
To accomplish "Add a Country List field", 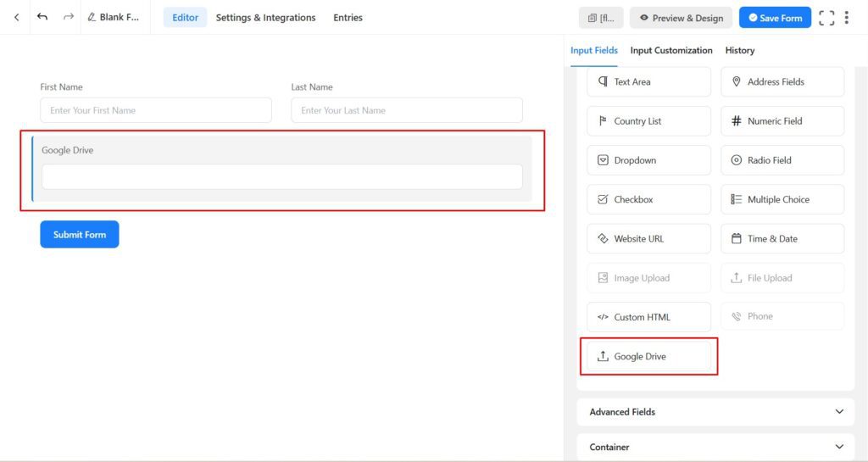I will [x=648, y=121].
